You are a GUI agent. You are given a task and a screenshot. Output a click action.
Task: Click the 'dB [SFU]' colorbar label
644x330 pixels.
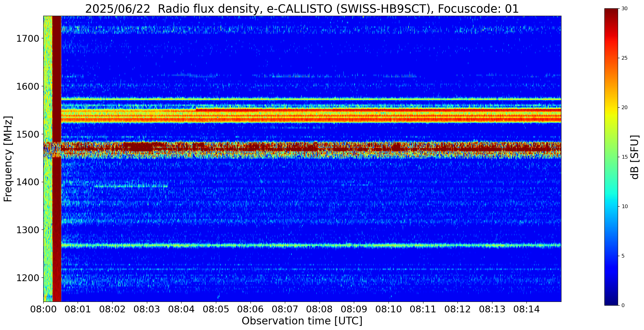[635, 157]
